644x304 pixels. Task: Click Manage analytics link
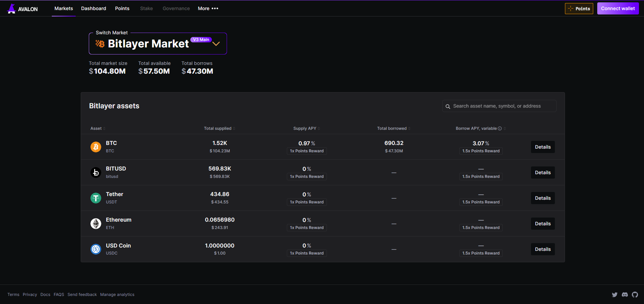pos(117,295)
